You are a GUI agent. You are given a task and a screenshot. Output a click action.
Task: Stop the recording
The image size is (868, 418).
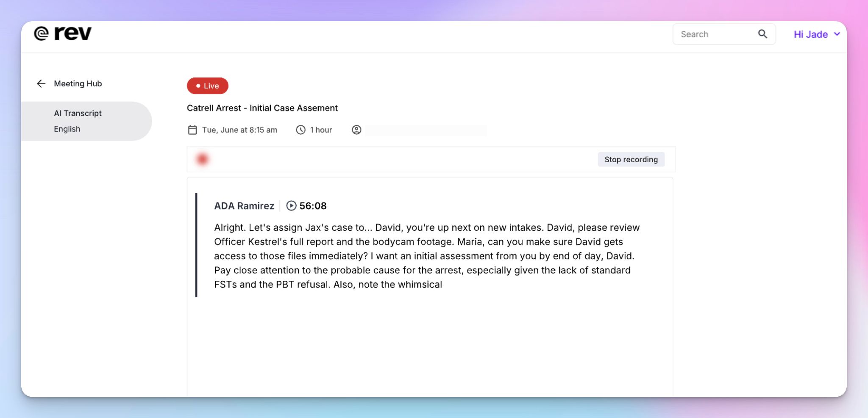click(x=631, y=159)
